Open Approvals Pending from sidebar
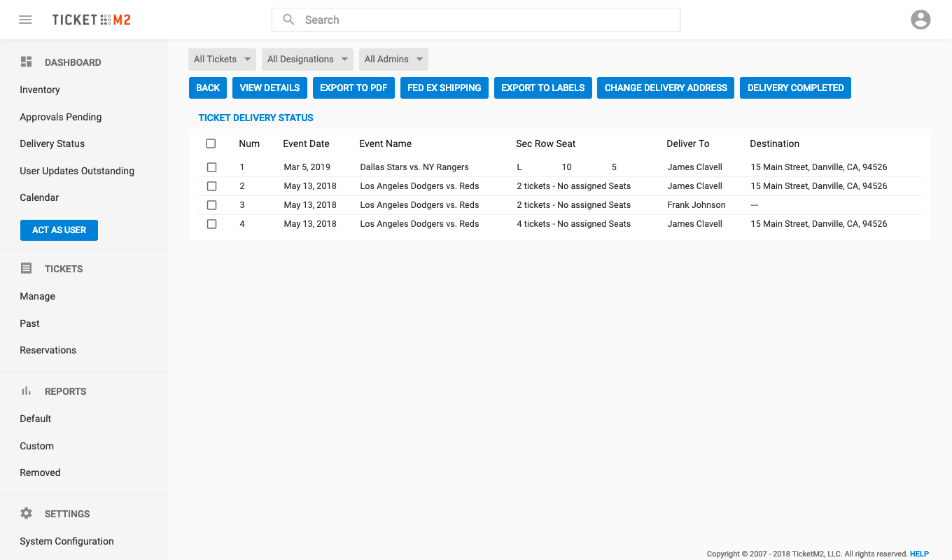952x560 pixels. click(61, 117)
